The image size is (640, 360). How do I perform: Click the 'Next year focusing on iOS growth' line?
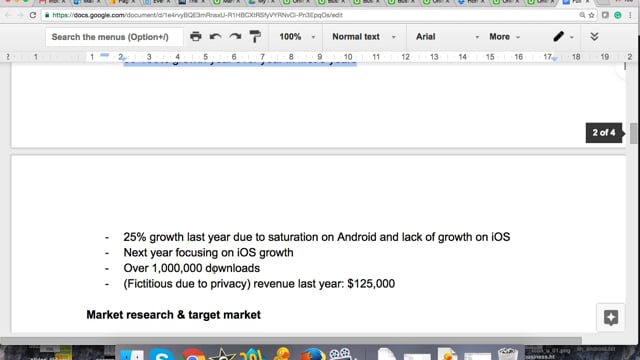pos(208,253)
